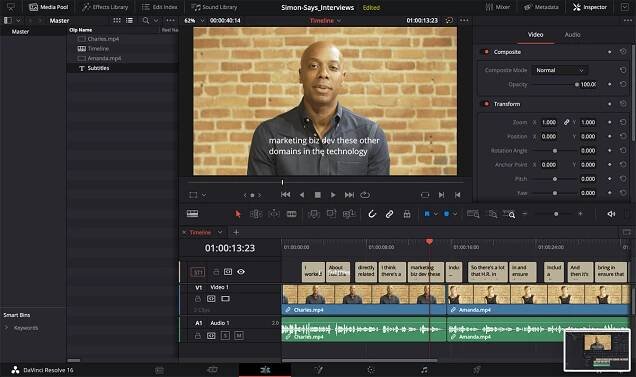This screenshot has width=636, height=377.
Task: Switch to Inspector Audio tab
Action: tap(572, 35)
